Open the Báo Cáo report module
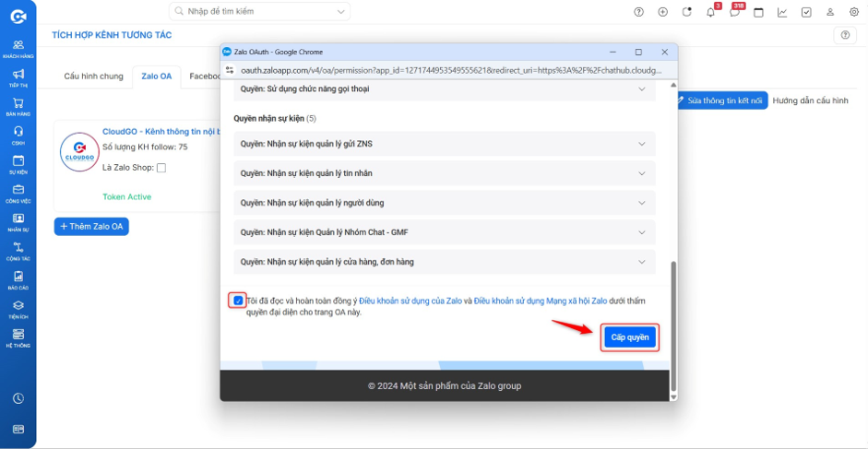This screenshot has height=449, width=868. tap(18, 279)
